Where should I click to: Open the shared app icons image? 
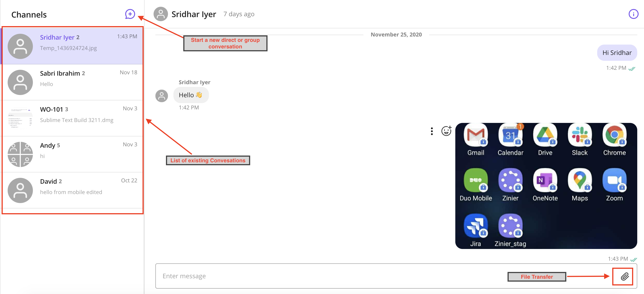(x=546, y=186)
